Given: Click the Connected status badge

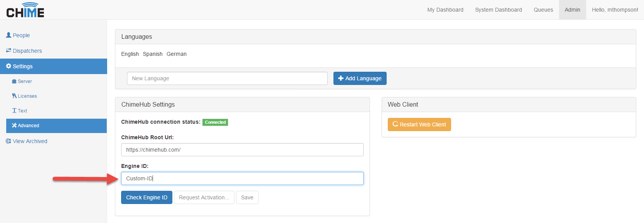Looking at the screenshot, I should click(x=215, y=122).
